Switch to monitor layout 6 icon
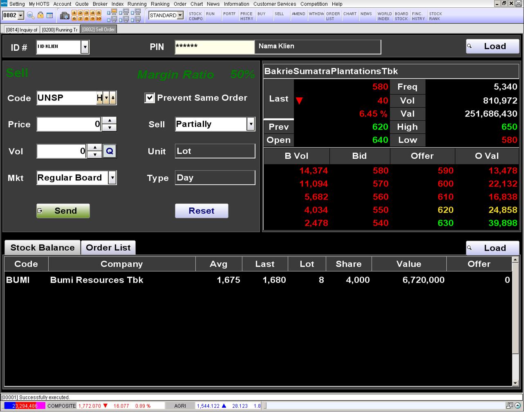The height and width of the screenshot is (420, 524). (136, 19)
